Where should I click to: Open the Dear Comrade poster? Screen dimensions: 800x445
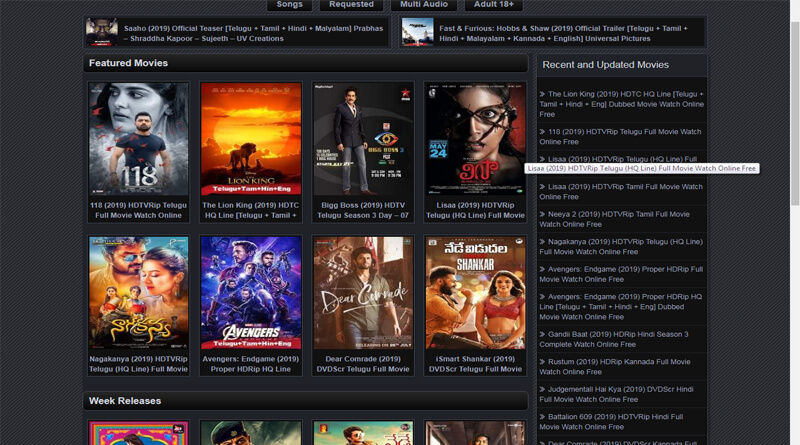(x=362, y=293)
